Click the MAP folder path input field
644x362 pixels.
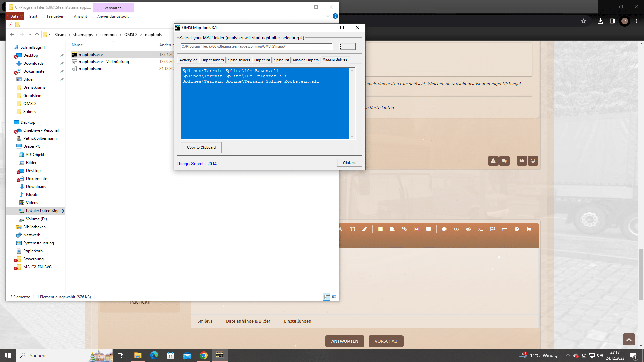(x=256, y=46)
